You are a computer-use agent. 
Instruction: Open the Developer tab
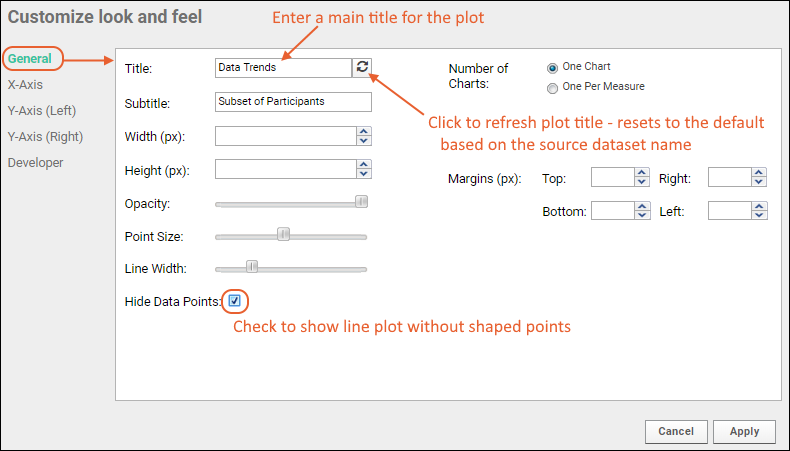[36, 162]
